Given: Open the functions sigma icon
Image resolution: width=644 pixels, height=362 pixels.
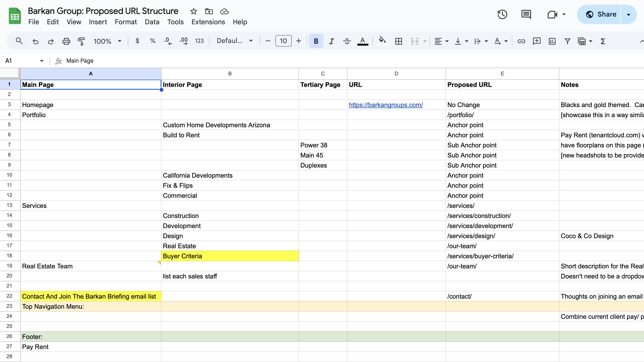Looking at the screenshot, I should click(603, 41).
